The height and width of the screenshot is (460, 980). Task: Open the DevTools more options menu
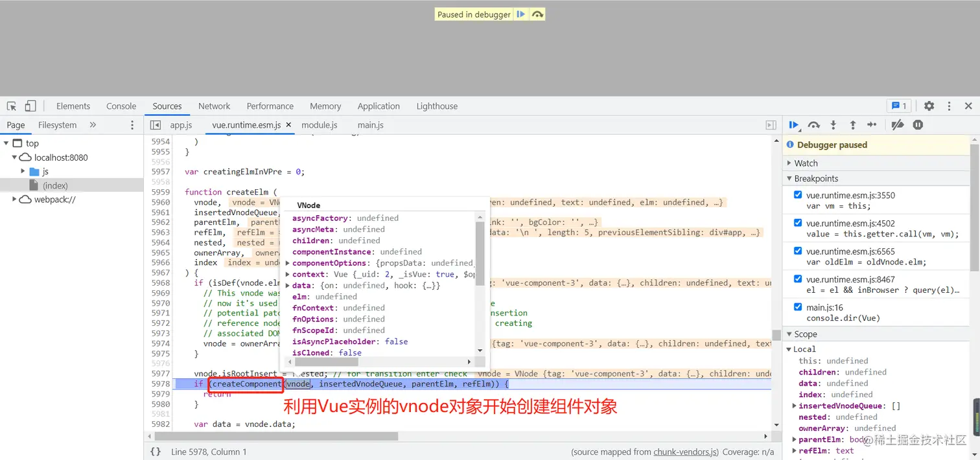[x=949, y=106]
